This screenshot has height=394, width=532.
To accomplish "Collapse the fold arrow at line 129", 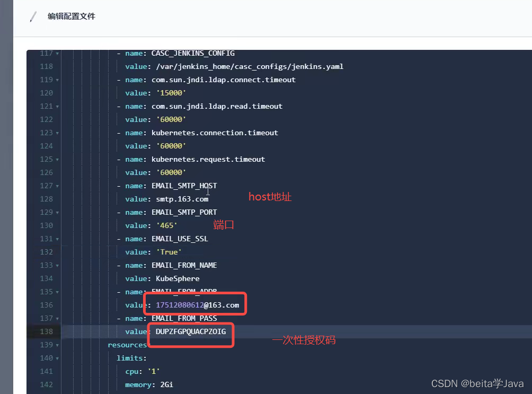I will tap(57, 213).
